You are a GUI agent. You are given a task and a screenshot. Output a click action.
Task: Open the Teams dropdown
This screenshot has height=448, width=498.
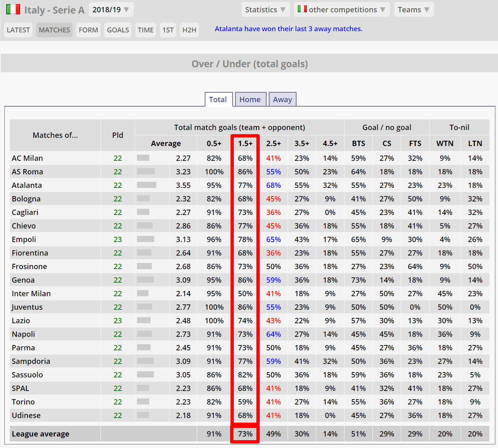point(414,9)
